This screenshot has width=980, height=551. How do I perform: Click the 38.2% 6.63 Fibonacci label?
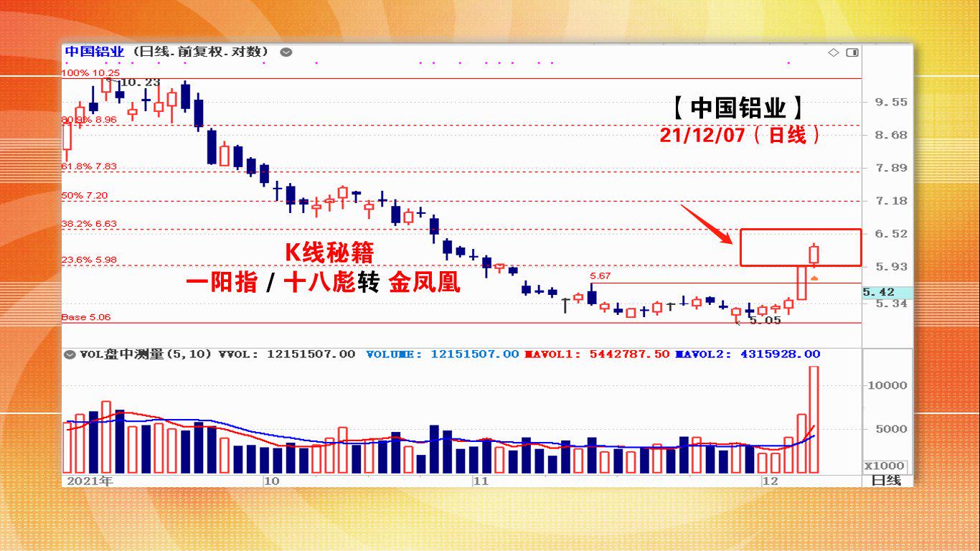coord(89,224)
